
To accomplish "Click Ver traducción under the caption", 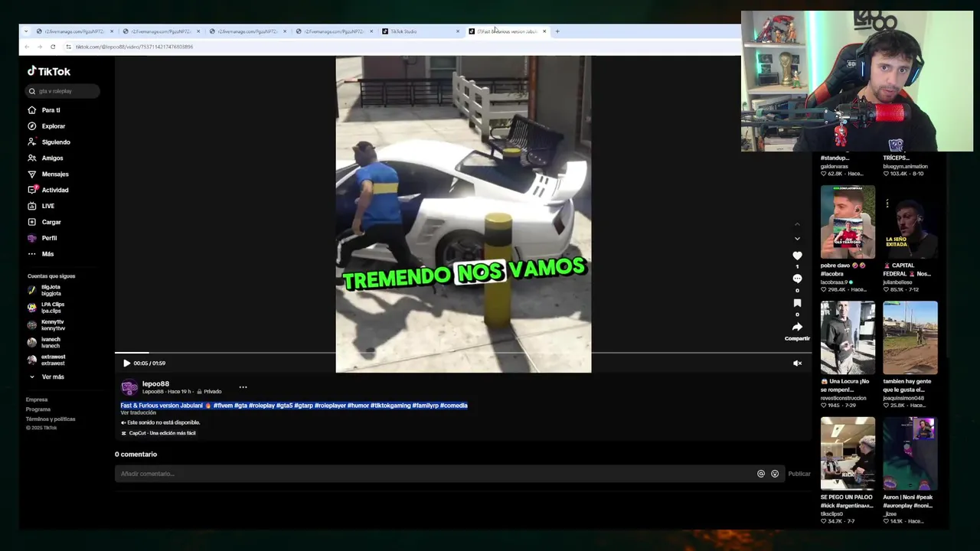I will tap(138, 412).
